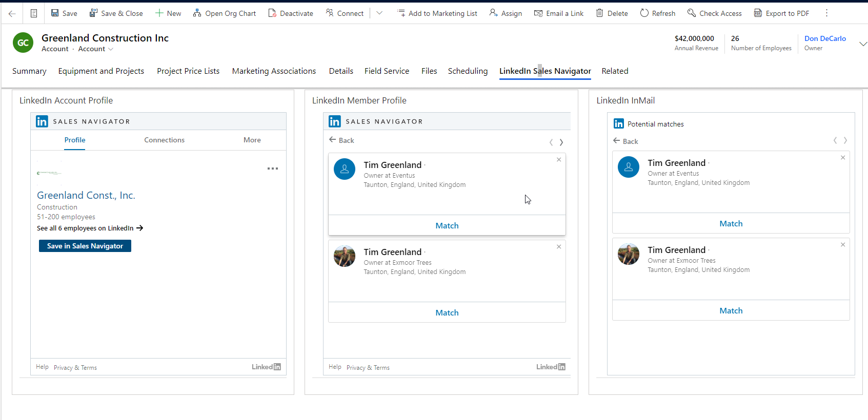Check Access for this record
The width and height of the screenshot is (868, 420).
(715, 13)
